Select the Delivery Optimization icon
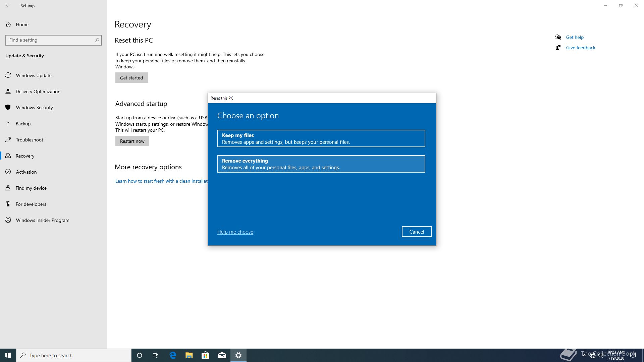644x362 pixels. (8, 92)
